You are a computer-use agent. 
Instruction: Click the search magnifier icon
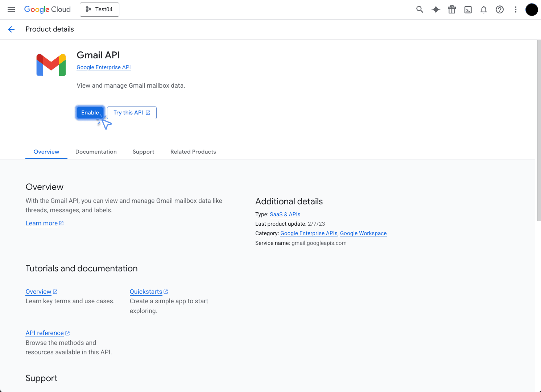click(x=420, y=9)
